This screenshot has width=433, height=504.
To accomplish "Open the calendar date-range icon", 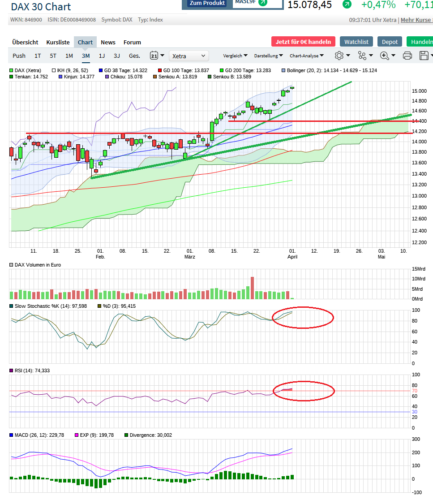I will point(154,56).
